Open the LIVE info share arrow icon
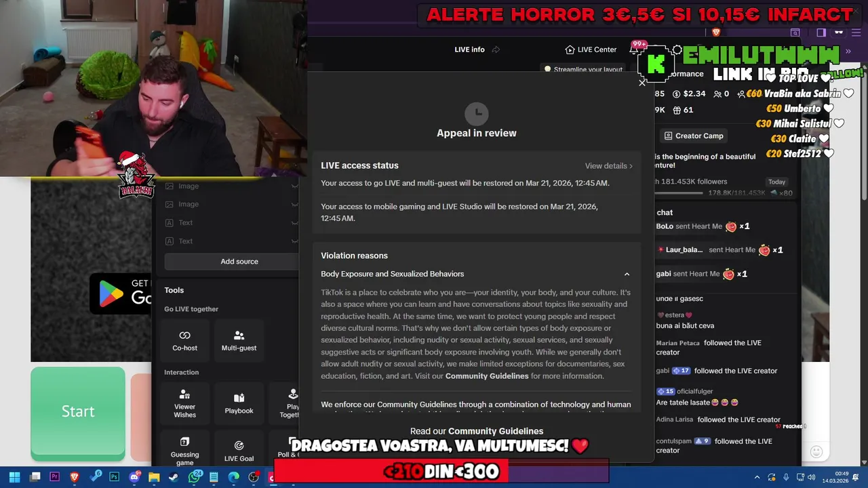868x488 pixels. pos(496,49)
